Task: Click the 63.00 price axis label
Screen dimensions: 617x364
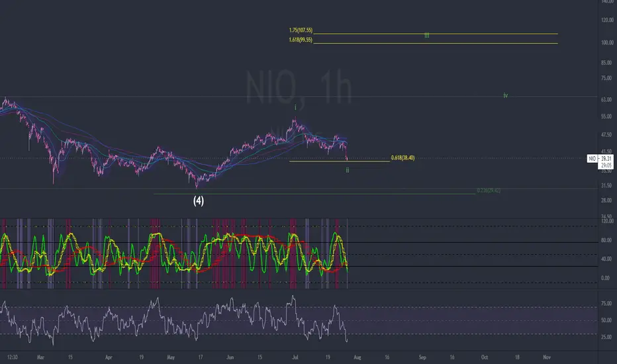Action: pos(606,100)
